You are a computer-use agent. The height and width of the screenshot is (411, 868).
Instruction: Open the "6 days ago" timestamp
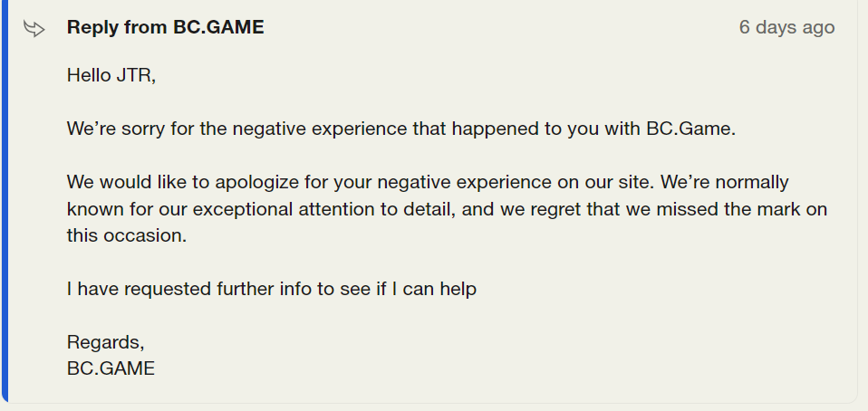tap(786, 27)
